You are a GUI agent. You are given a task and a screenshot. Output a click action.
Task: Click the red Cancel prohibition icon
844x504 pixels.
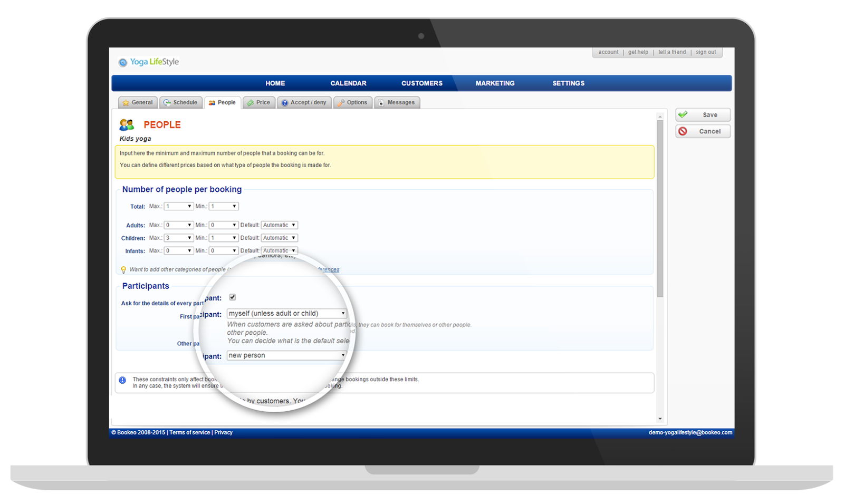click(683, 131)
